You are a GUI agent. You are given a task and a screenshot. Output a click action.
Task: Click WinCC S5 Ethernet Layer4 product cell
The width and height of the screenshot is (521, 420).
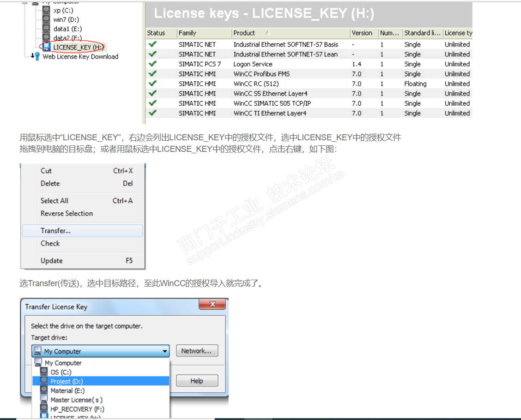[x=271, y=93]
